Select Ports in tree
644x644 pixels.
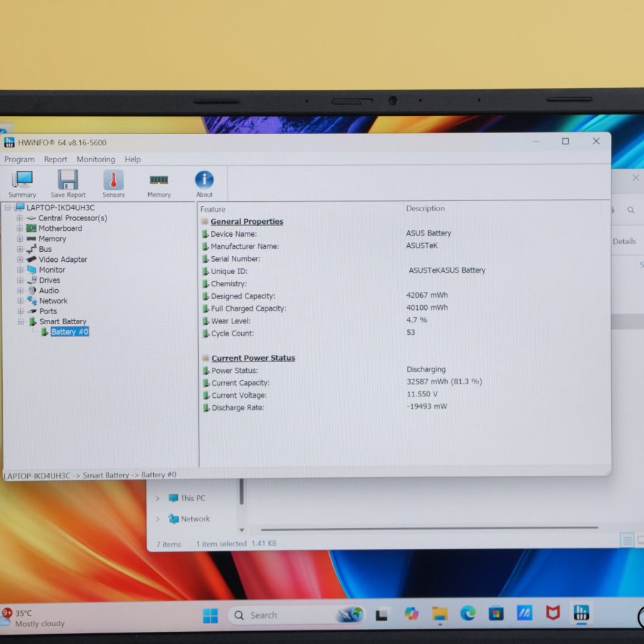48,311
